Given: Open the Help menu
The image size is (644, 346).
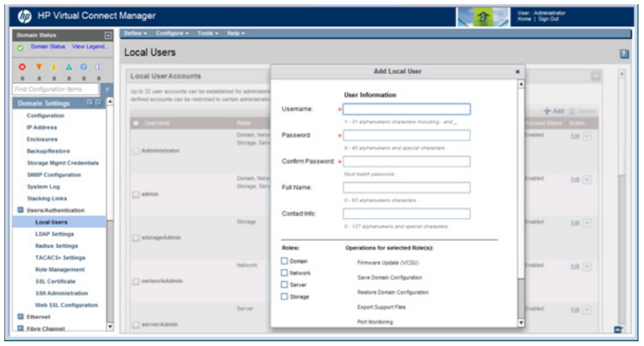Looking at the screenshot, I should [x=235, y=33].
